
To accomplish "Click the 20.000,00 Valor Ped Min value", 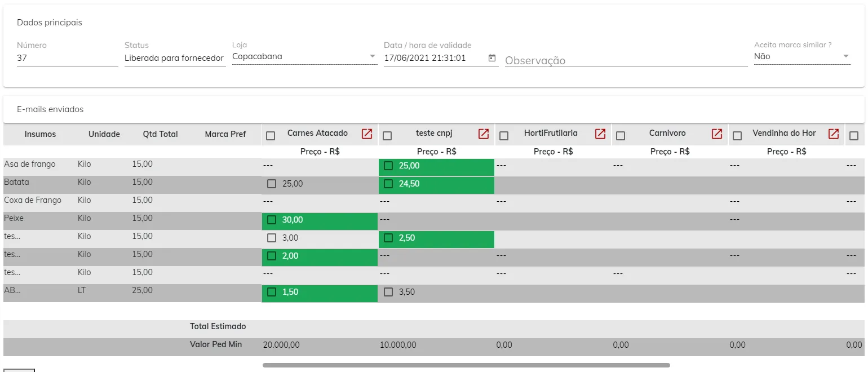I will coord(281,345).
